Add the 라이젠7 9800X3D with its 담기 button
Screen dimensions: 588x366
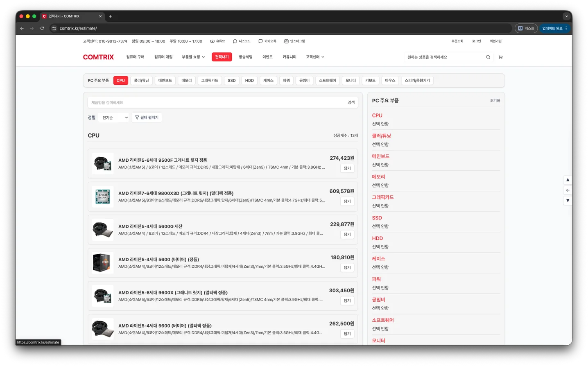pos(347,201)
